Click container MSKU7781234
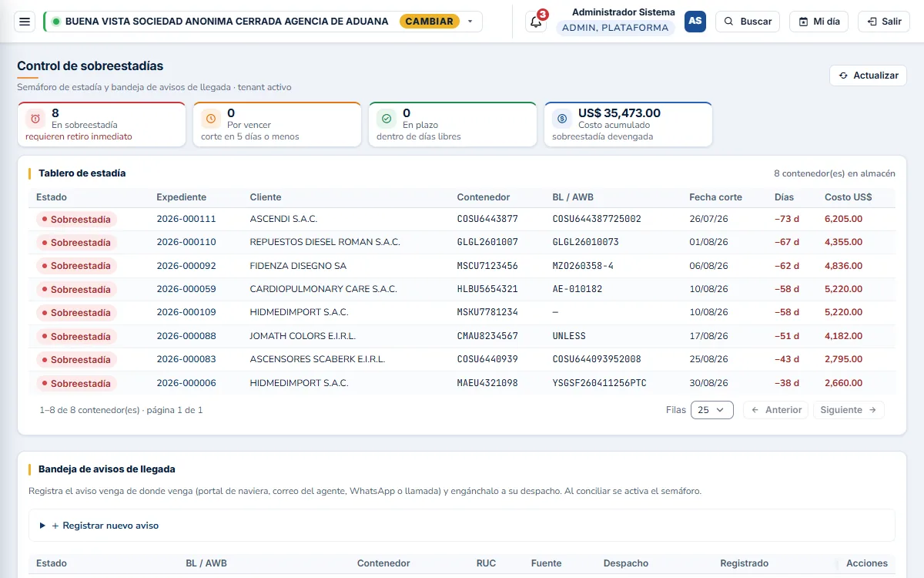Screen dimensions: 924x578 tap(487, 313)
